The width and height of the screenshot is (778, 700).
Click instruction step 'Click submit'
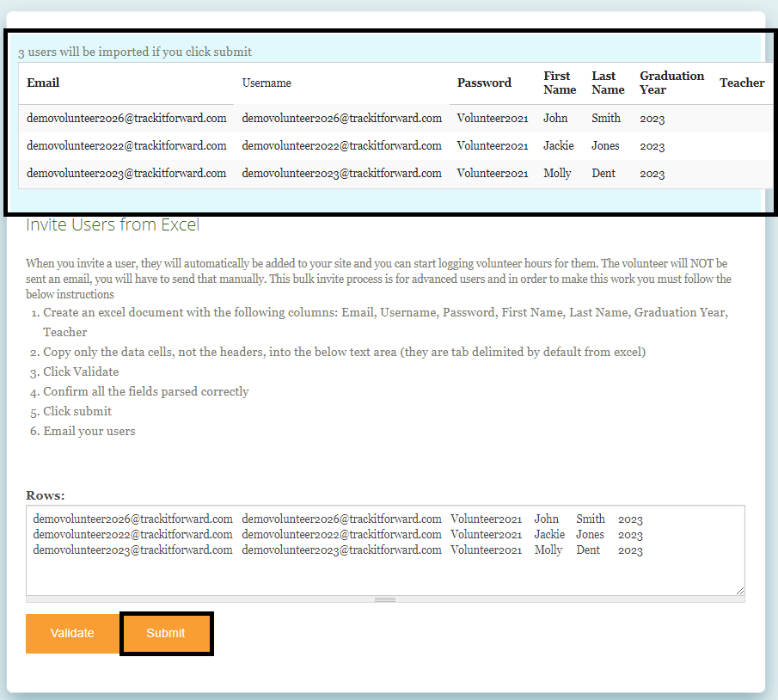tap(77, 412)
